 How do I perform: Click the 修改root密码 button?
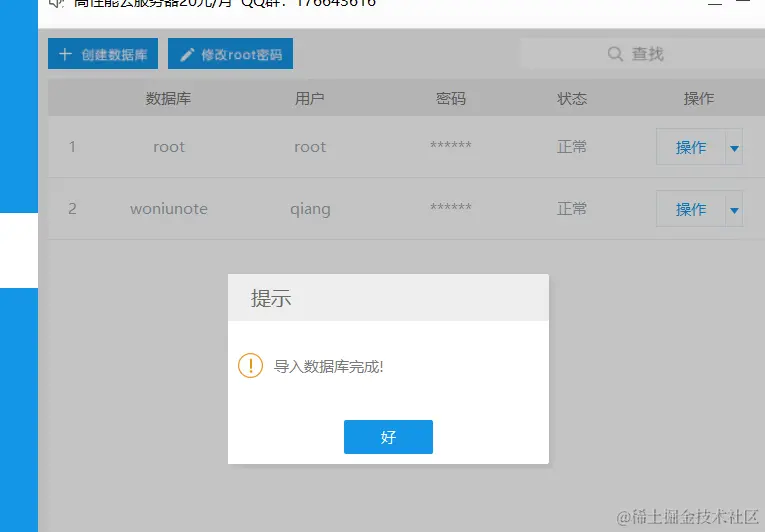click(230, 54)
